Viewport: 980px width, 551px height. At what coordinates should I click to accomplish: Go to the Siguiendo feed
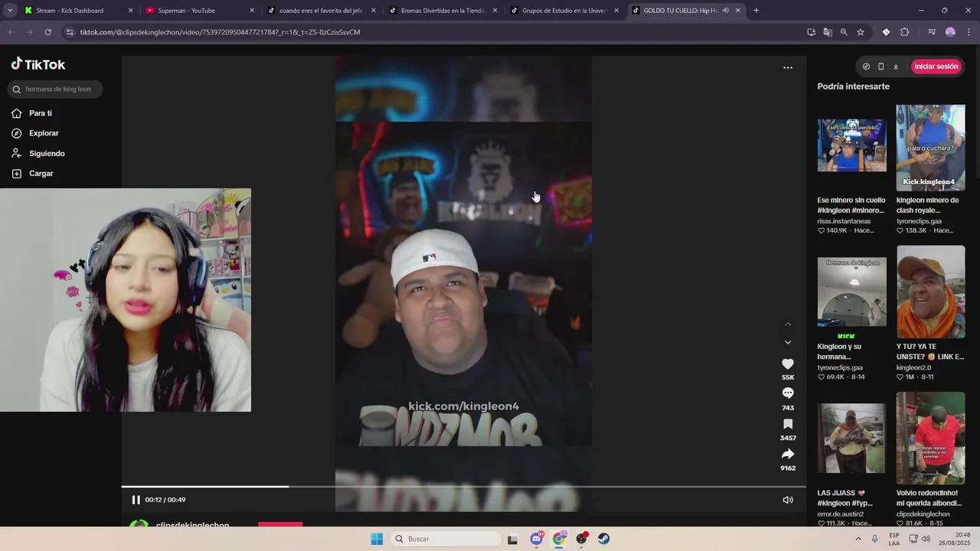click(x=38, y=153)
